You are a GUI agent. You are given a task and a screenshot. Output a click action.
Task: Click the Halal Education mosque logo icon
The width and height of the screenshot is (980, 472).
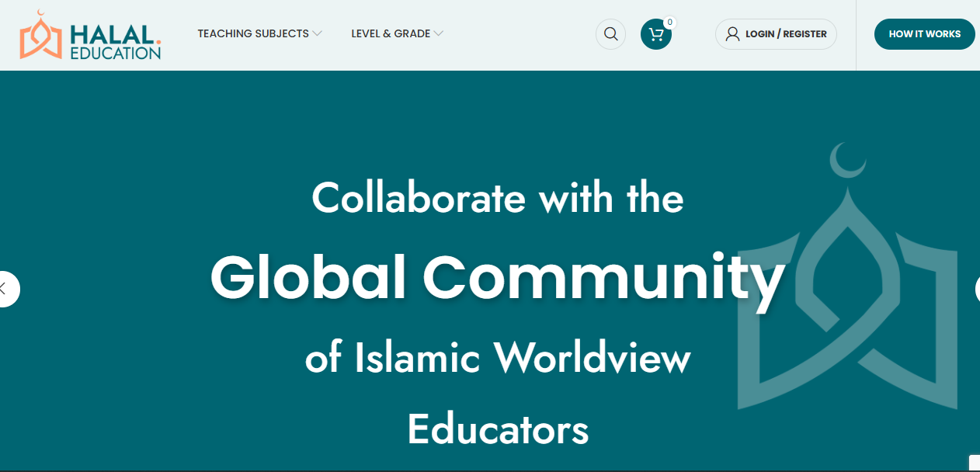pos(40,36)
